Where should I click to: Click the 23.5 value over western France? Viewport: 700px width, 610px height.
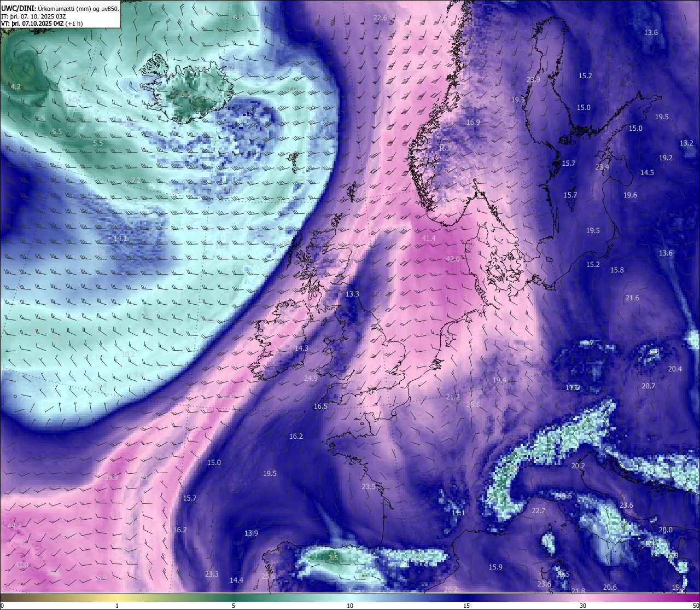(x=369, y=486)
